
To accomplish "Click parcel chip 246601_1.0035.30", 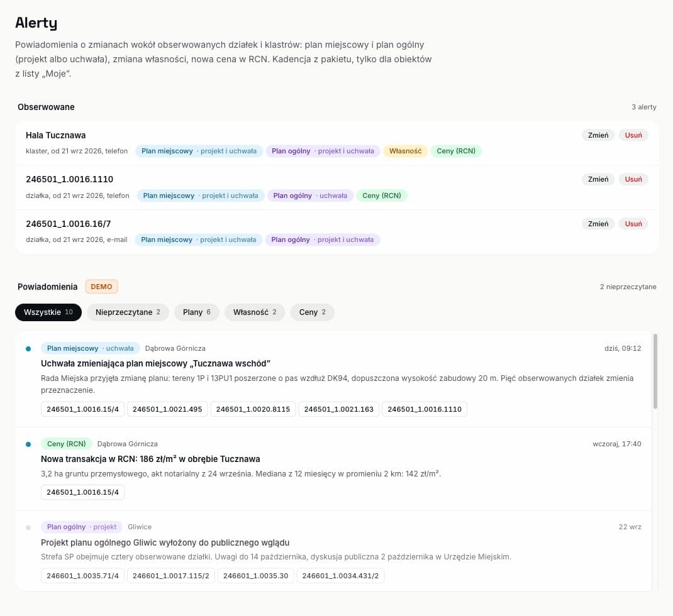I will (x=255, y=576).
